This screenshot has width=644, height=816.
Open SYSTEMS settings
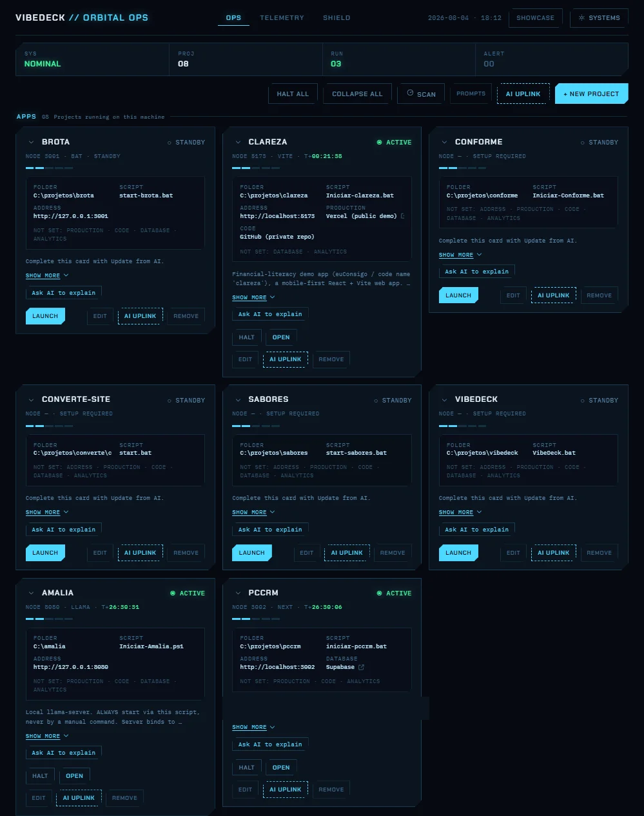click(x=599, y=18)
